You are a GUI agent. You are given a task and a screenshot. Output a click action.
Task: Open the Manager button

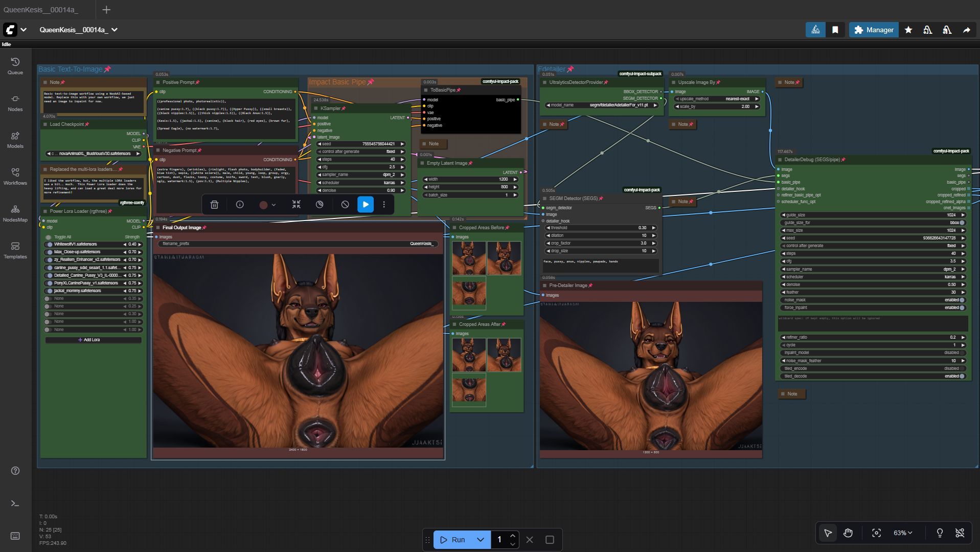(874, 30)
